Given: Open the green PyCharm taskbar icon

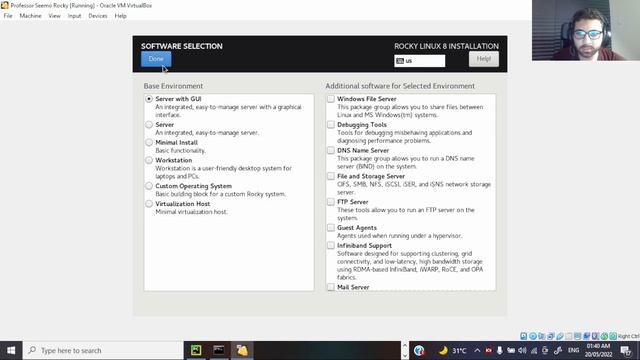Looking at the screenshot, I should (196, 350).
